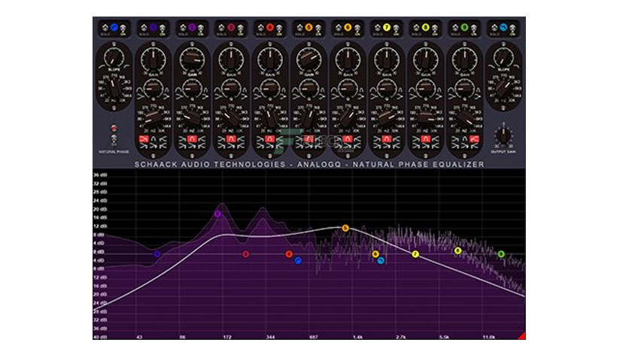Select the active bell shape in band 7
Screen dimensions: 629x364
[x=387, y=139]
